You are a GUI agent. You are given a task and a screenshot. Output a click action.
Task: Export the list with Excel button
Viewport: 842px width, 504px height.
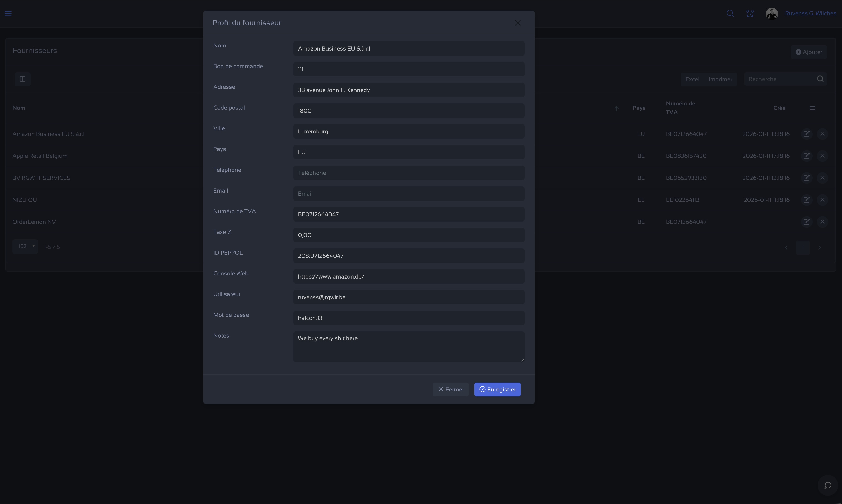click(692, 79)
